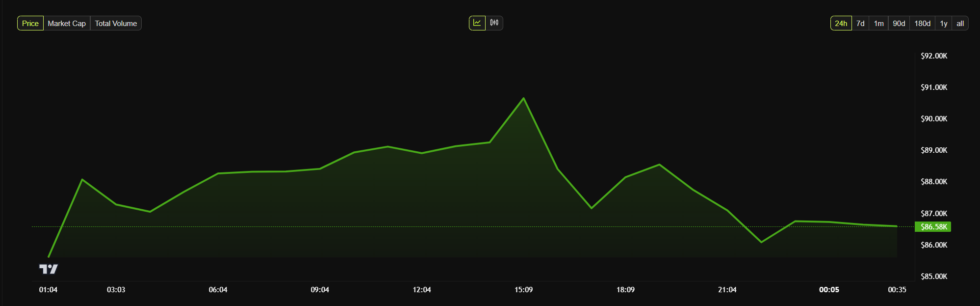Click the chart low point after 21:04
The width and height of the screenshot is (980, 306).
761,242
